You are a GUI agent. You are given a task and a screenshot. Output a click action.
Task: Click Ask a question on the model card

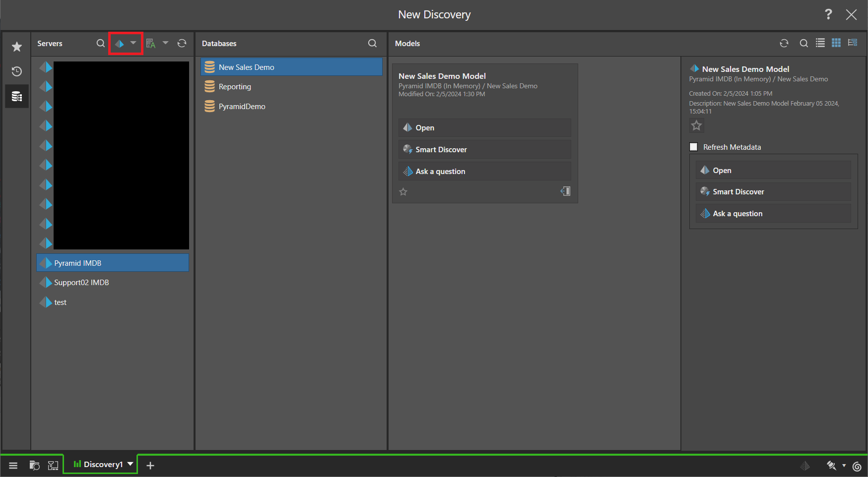pyautogui.click(x=484, y=172)
